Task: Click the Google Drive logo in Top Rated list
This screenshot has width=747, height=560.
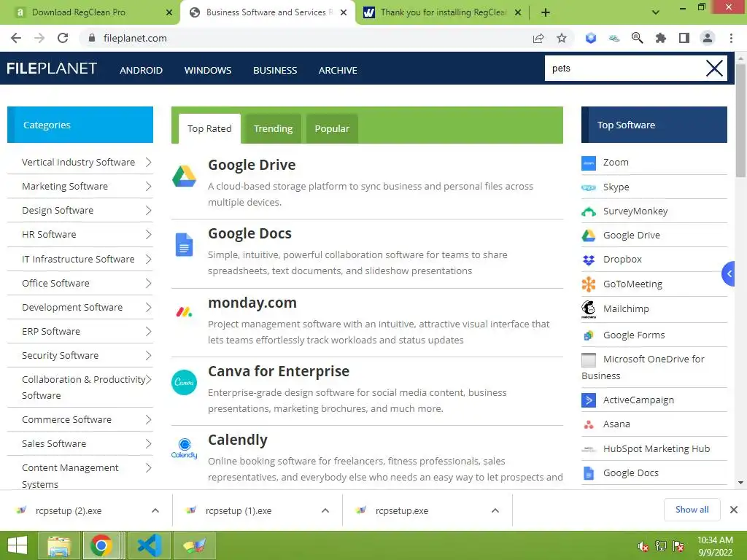Action: [x=184, y=176]
